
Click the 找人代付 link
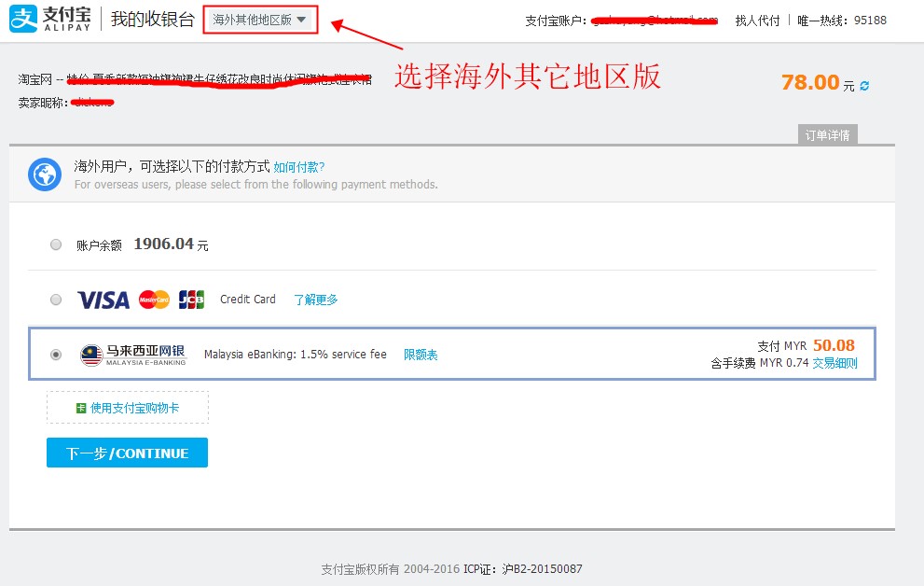click(757, 21)
